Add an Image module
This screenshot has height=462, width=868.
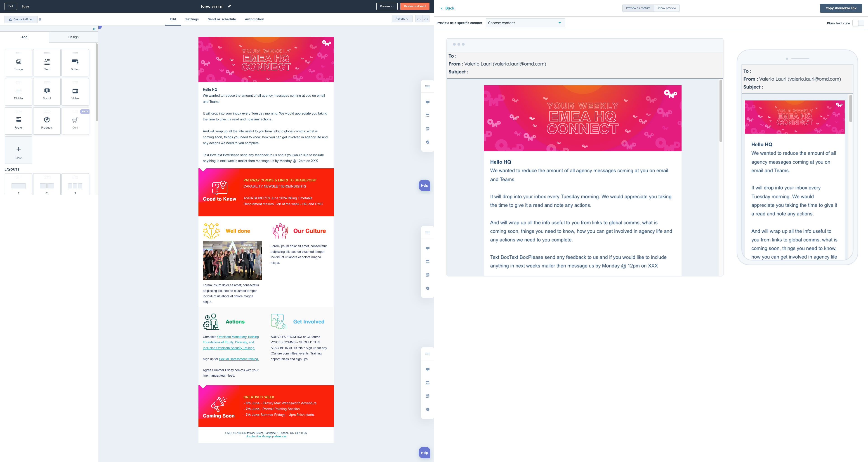pyautogui.click(x=19, y=63)
